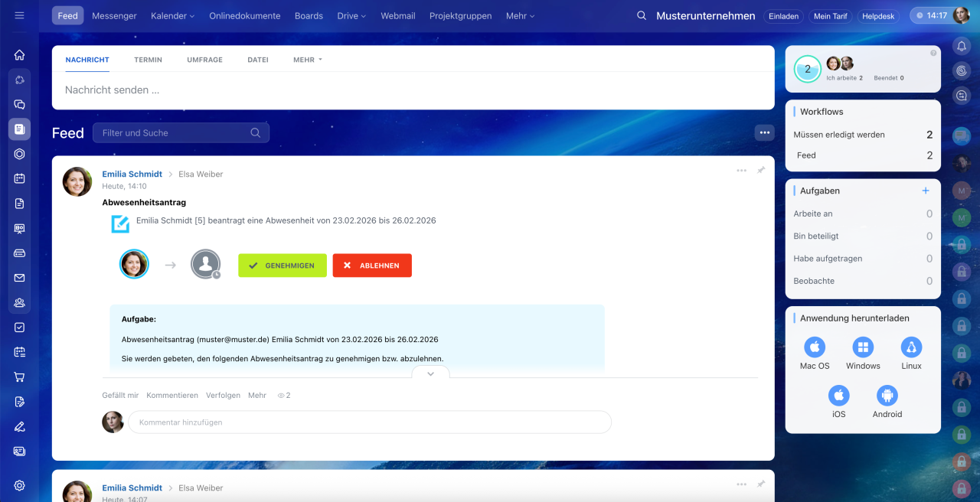The height and width of the screenshot is (502, 980).
Task: Reject the request with Ablehnen button
Action: [x=372, y=266]
